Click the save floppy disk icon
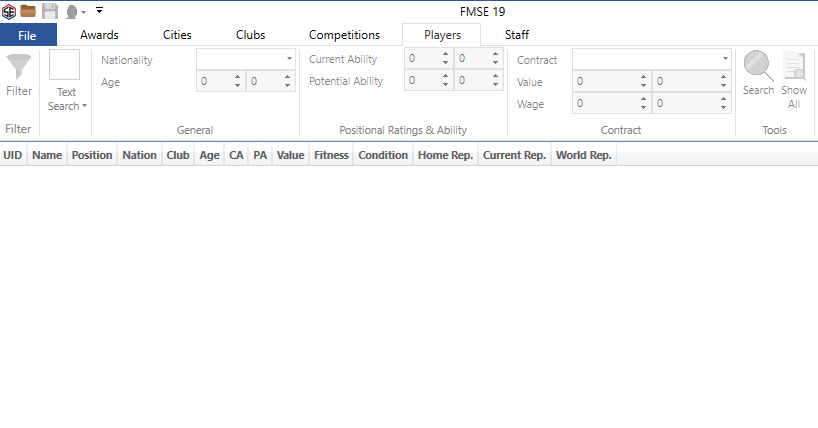818x428 pixels. click(x=49, y=10)
